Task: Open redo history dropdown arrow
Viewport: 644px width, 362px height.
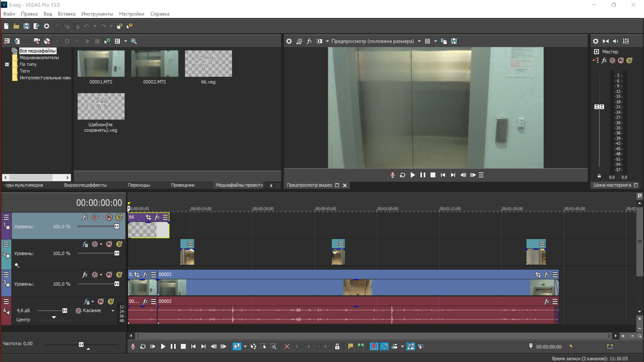Action: [x=111, y=26]
